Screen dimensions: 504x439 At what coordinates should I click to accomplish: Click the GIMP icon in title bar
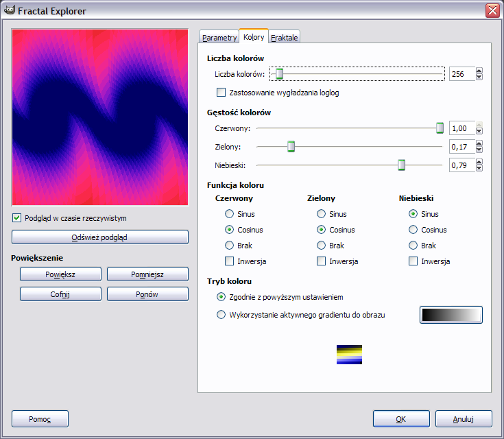[9, 10]
